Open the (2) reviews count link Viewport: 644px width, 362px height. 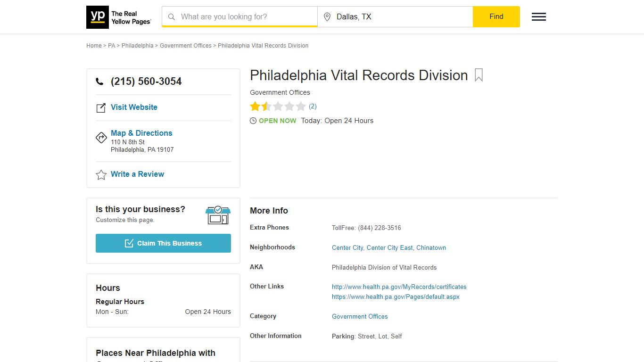[313, 107]
